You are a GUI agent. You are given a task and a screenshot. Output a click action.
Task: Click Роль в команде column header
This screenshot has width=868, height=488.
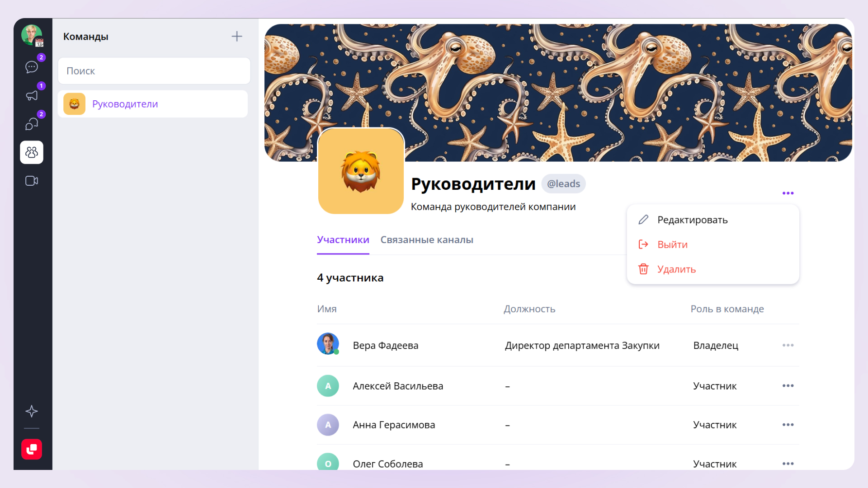[x=727, y=309]
